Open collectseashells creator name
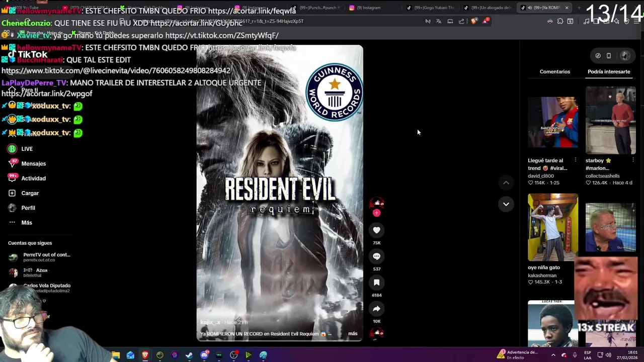 click(x=602, y=176)
